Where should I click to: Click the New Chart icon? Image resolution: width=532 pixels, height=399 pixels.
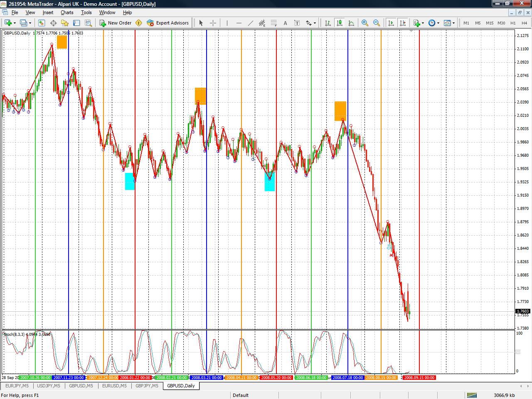point(8,23)
